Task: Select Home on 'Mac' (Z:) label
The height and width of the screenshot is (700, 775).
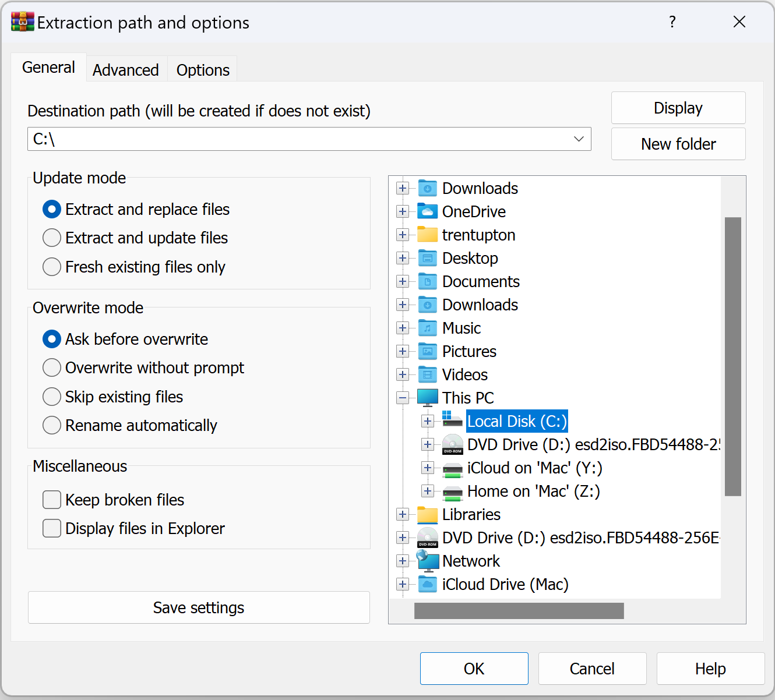Action: click(x=534, y=491)
